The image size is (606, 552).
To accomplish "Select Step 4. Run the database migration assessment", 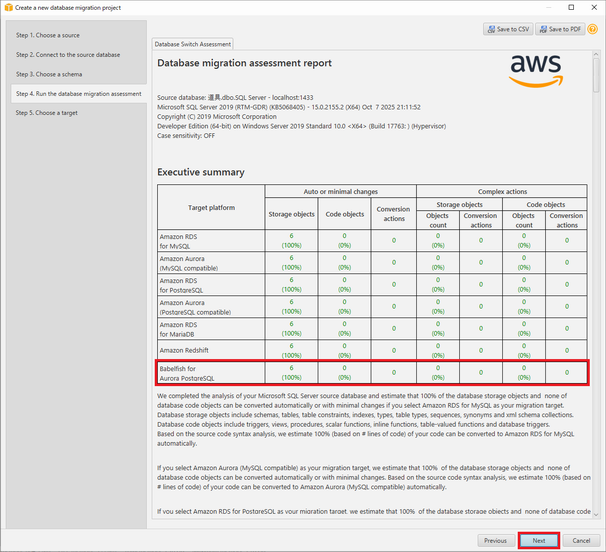I will pyautogui.click(x=78, y=94).
